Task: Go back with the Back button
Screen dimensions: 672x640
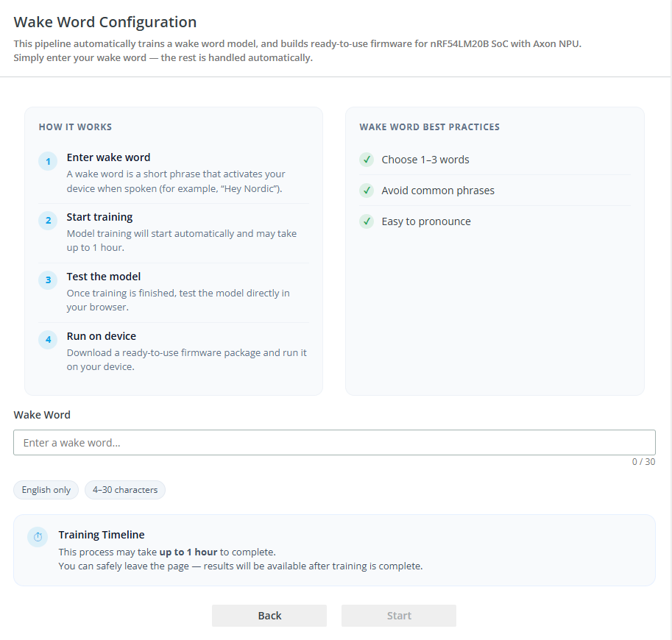Action: 269,616
